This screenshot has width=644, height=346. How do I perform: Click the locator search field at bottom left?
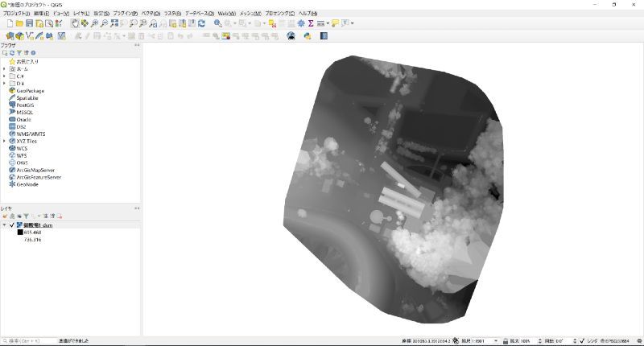32,341
